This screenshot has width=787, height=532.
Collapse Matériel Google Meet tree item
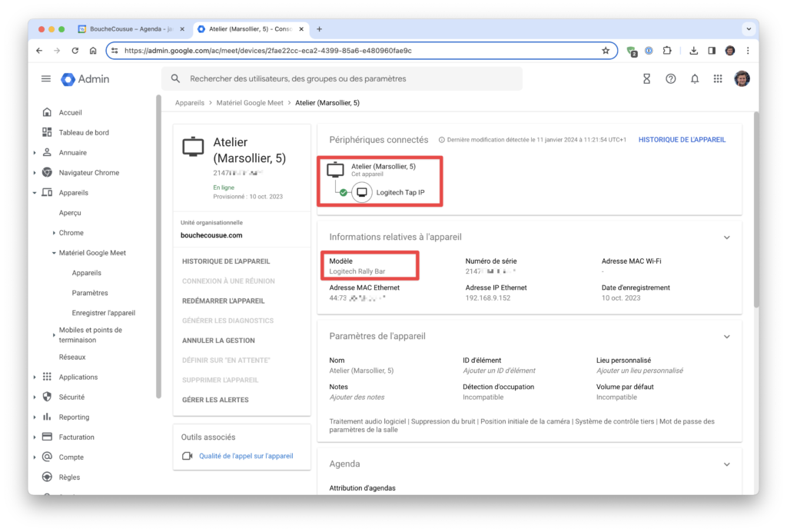[x=53, y=253]
